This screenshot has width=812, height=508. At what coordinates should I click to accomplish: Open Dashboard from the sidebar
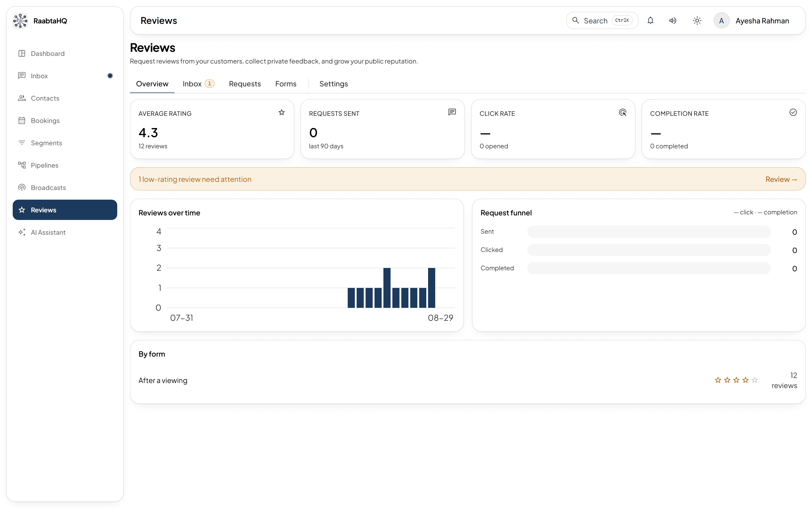point(65,53)
